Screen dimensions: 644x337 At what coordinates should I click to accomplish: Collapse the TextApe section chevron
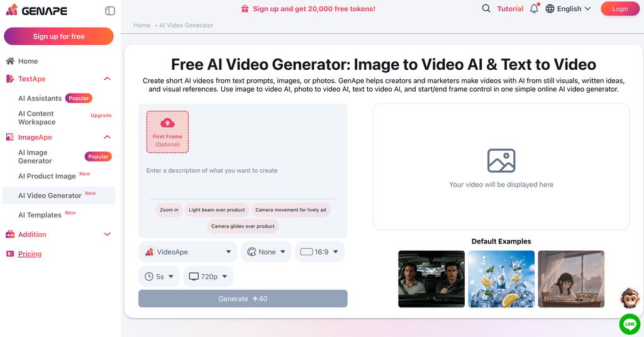click(x=107, y=79)
